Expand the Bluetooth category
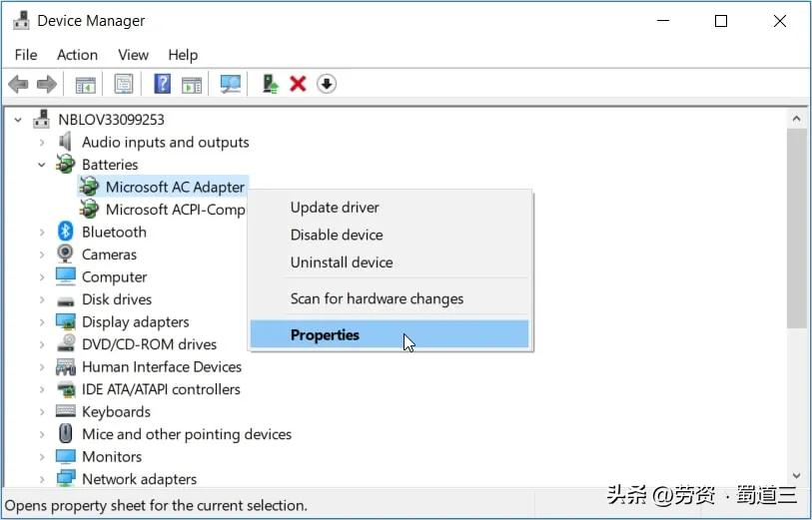Viewport: 812px width, 520px height. pyautogui.click(x=42, y=232)
